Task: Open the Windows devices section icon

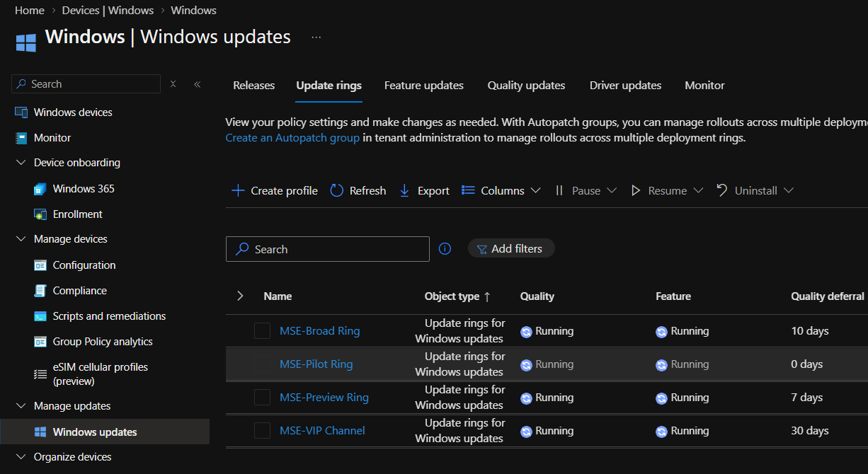Action: (x=21, y=112)
